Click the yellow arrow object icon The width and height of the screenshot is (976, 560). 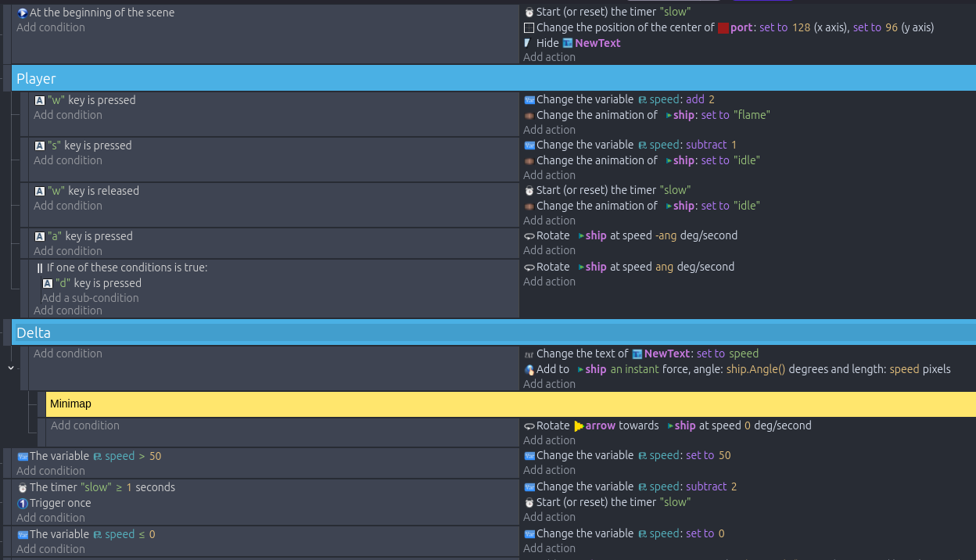[579, 426]
